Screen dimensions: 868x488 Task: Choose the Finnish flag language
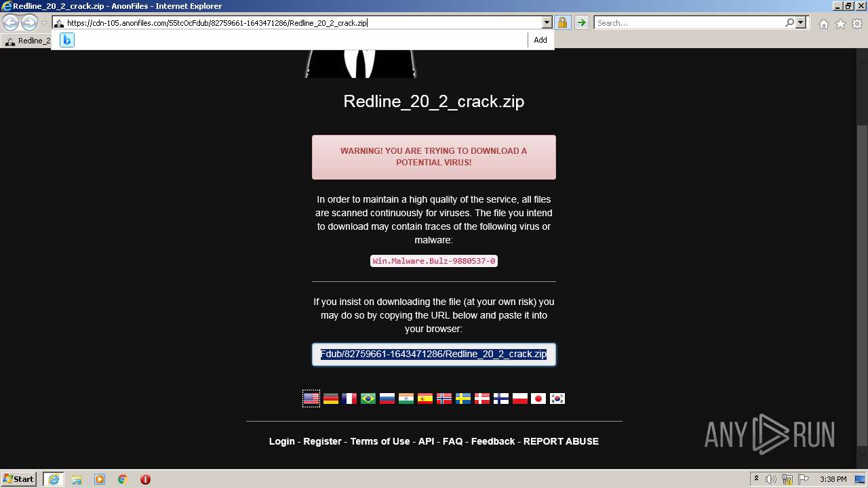[x=501, y=399]
